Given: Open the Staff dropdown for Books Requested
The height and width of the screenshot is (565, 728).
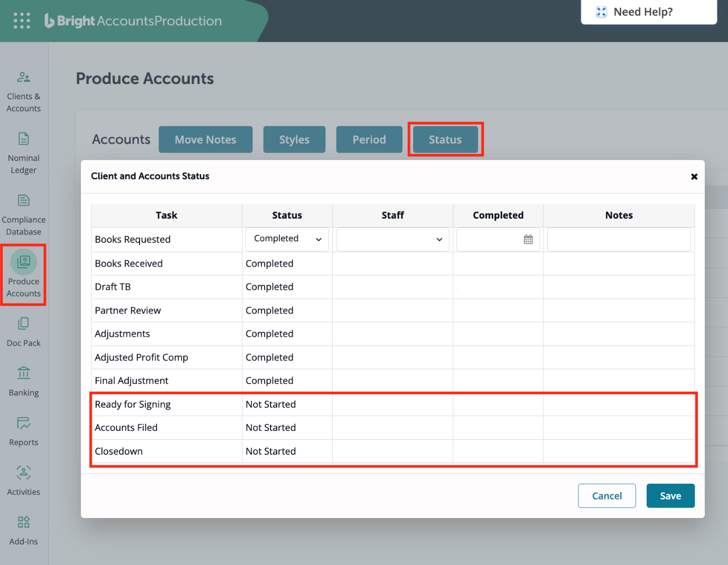Looking at the screenshot, I should click(393, 240).
